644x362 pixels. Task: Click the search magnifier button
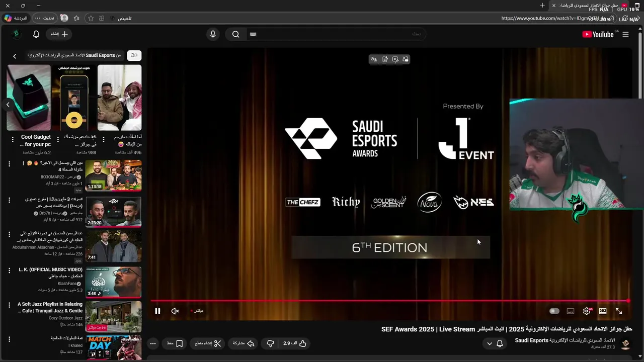click(235, 34)
